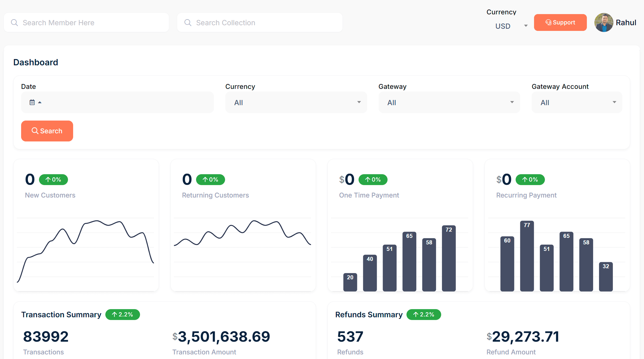Click the 0% badge on One Time Payment
This screenshot has width=644, height=359.
pyautogui.click(x=373, y=179)
